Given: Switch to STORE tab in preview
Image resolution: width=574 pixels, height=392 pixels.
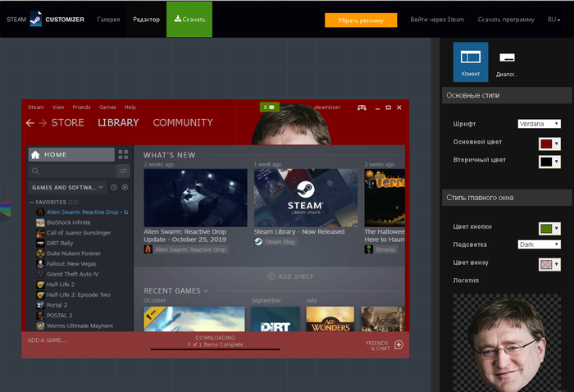Looking at the screenshot, I should coord(68,123).
